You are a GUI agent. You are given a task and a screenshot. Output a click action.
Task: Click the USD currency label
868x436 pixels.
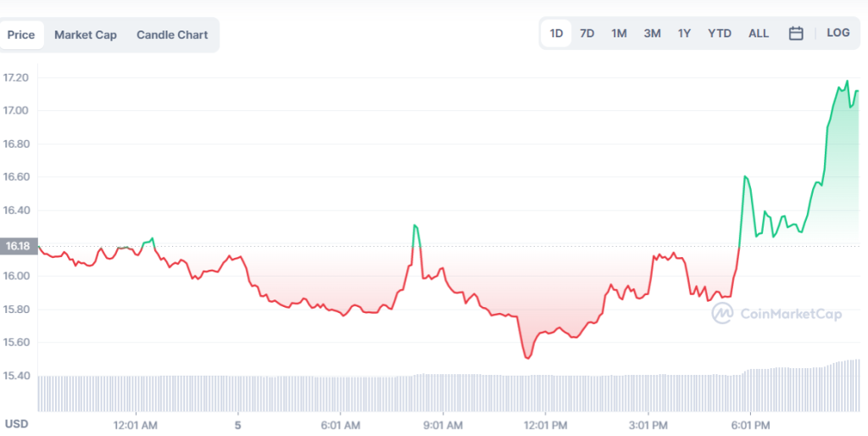[16, 424]
